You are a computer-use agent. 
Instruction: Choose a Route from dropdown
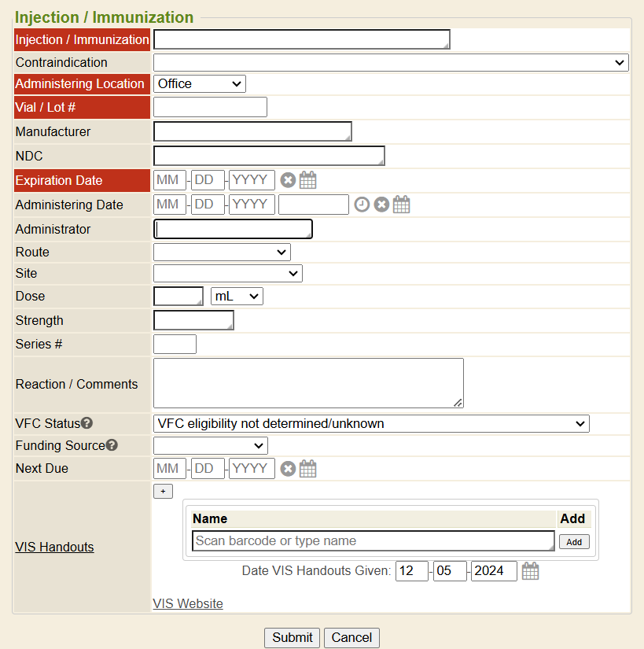tap(222, 253)
